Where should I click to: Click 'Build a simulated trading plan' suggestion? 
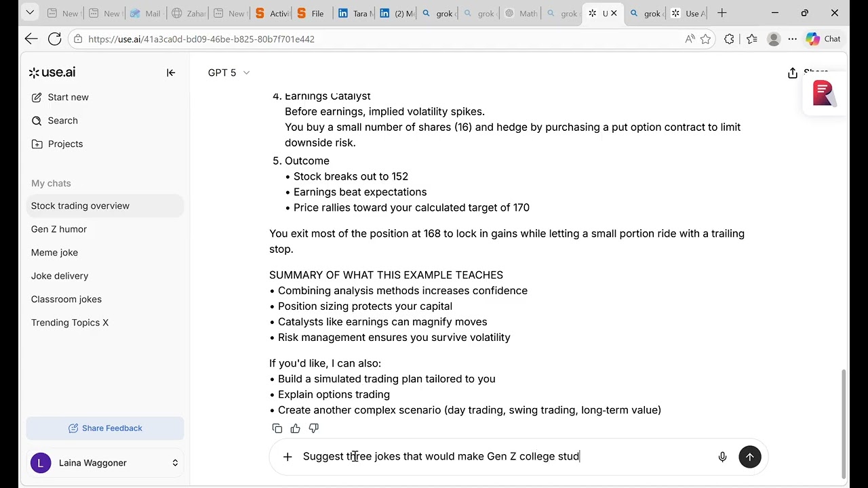387,379
